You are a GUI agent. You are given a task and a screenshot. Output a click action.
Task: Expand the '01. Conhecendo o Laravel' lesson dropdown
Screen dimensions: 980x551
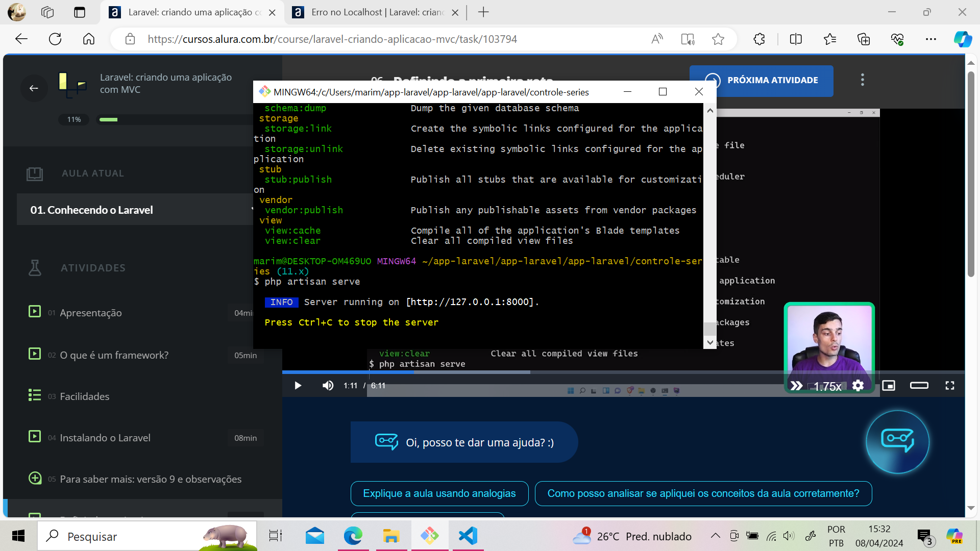tap(252, 210)
